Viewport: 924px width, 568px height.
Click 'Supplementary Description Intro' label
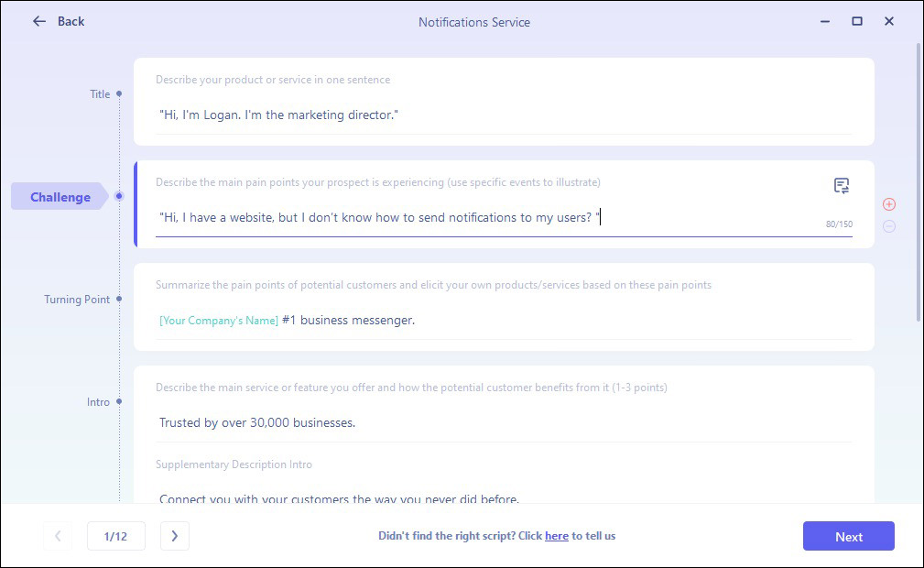[x=234, y=464]
